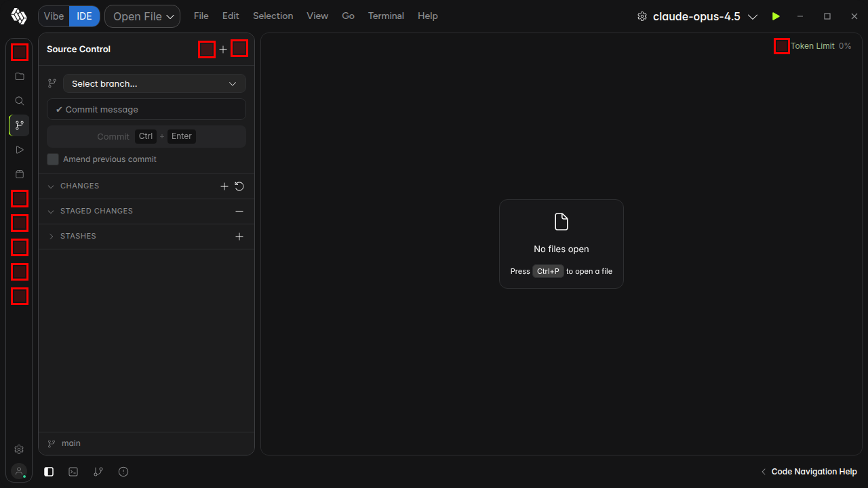Expand the STASHES section

point(51,237)
